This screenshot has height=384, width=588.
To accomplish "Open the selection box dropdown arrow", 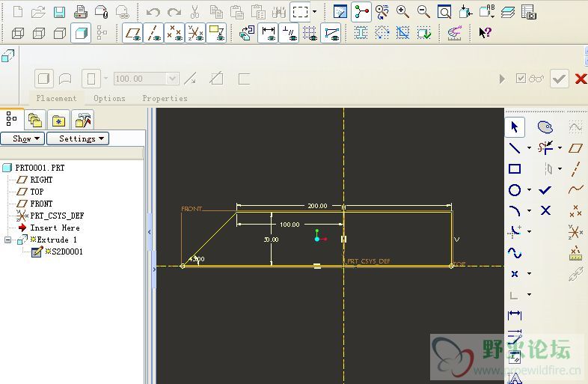I will (x=314, y=12).
